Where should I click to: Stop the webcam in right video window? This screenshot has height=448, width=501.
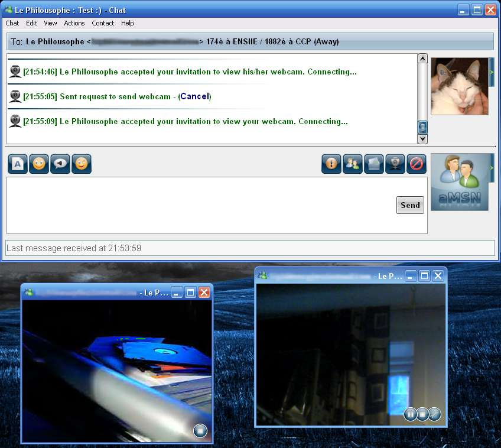tap(422, 414)
